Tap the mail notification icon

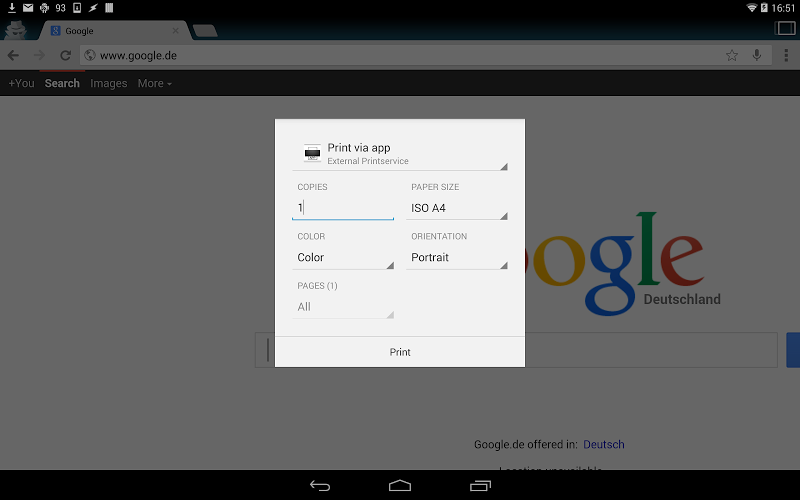28,8
